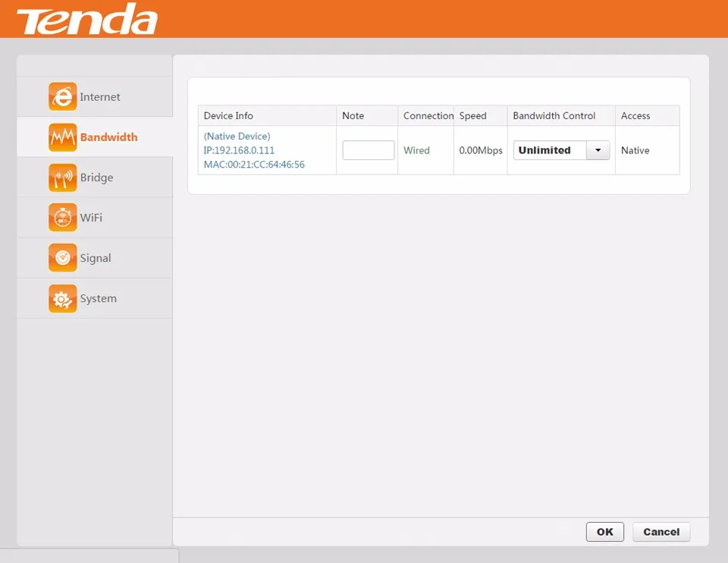Image resolution: width=728 pixels, height=563 pixels.
Task: Click the Connection column header
Action: pos(428,115)
